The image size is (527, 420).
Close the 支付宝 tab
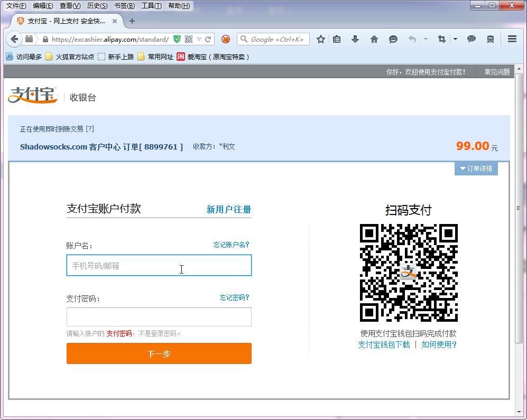click(115, 21)
